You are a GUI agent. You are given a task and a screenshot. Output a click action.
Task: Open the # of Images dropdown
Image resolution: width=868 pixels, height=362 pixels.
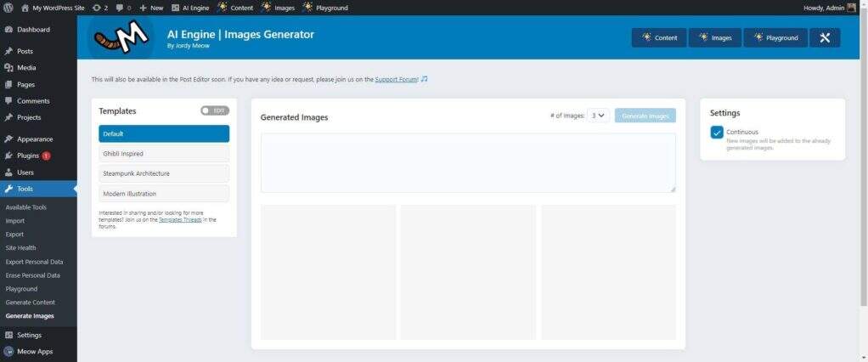click(599, 116)
